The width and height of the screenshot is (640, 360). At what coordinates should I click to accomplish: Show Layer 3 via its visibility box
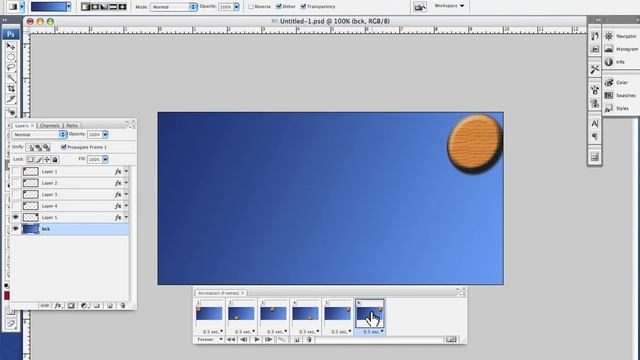pos(16,194)
